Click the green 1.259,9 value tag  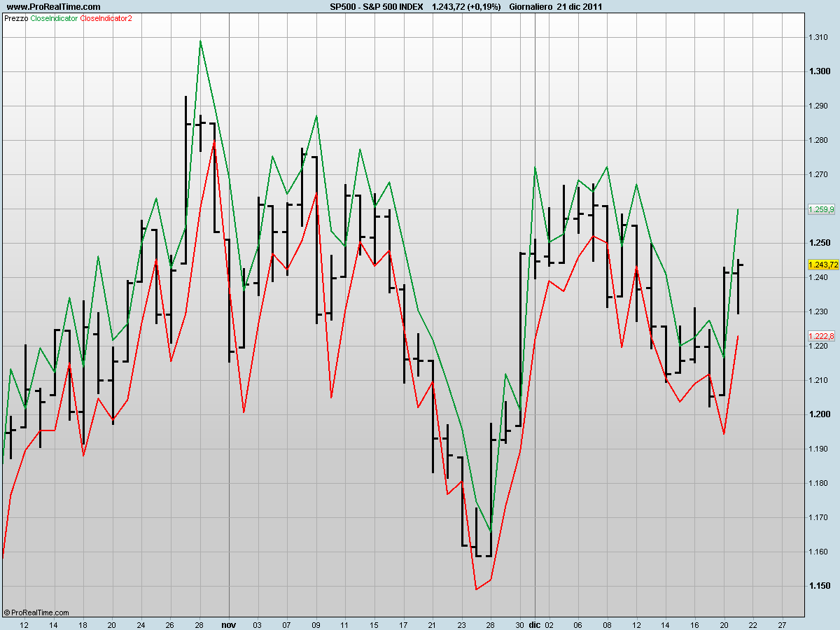821,209
